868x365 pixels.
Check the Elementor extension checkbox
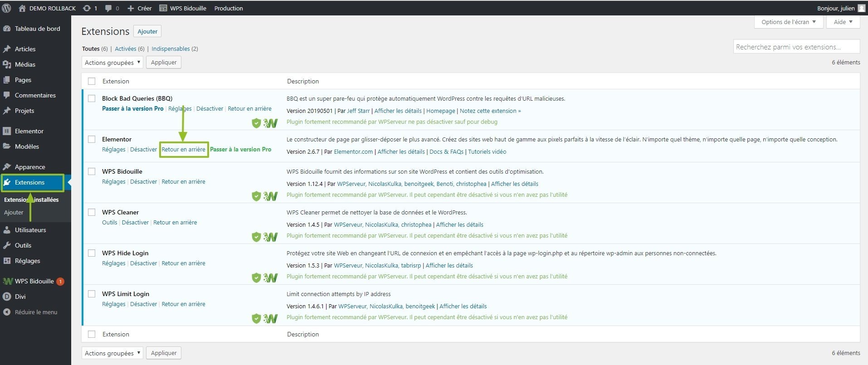(92, 139)
